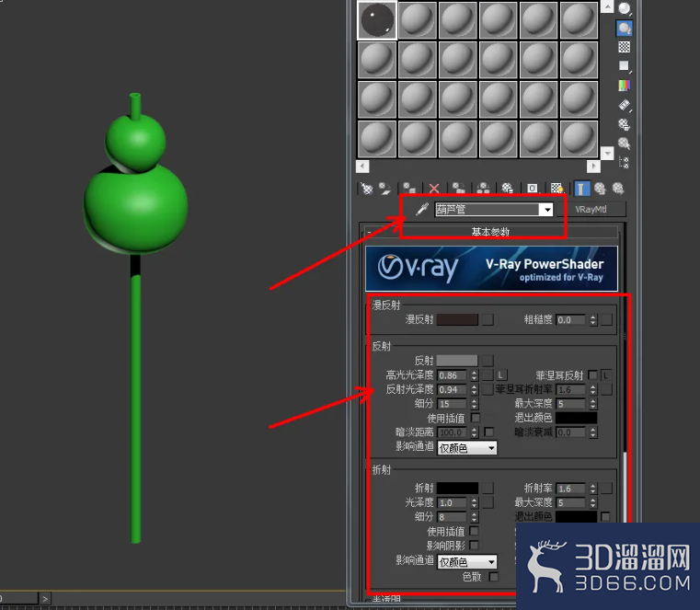700x610 pixels.
Task: Click the 折射 光泽度 field 1.0
Action: (x=452, y=503)
